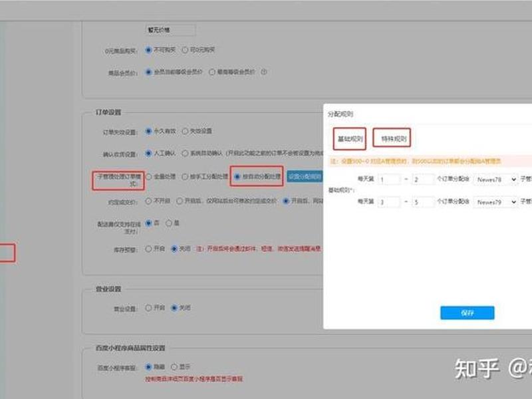The height and width of the screenshot is (399, 532).
Task: Select 是 for 配送费仅支持在线支付
Action: [169, 223]
